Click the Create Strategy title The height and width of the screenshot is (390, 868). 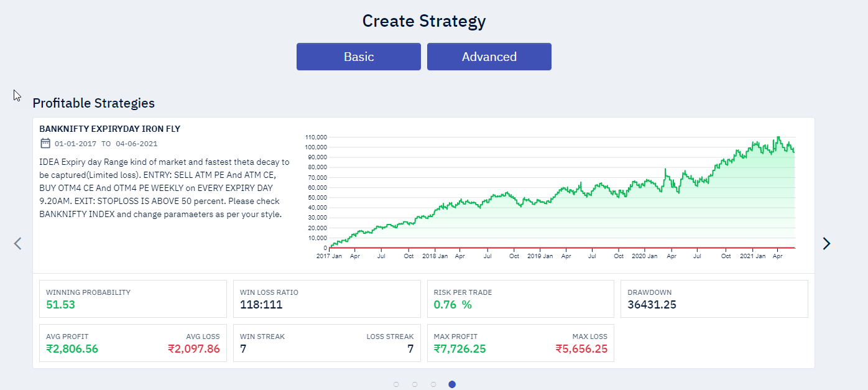[x=425, y=21]
